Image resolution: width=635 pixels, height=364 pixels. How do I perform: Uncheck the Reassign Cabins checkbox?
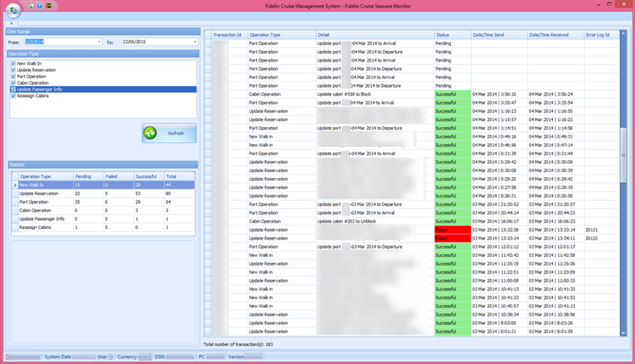coord(13,96)
